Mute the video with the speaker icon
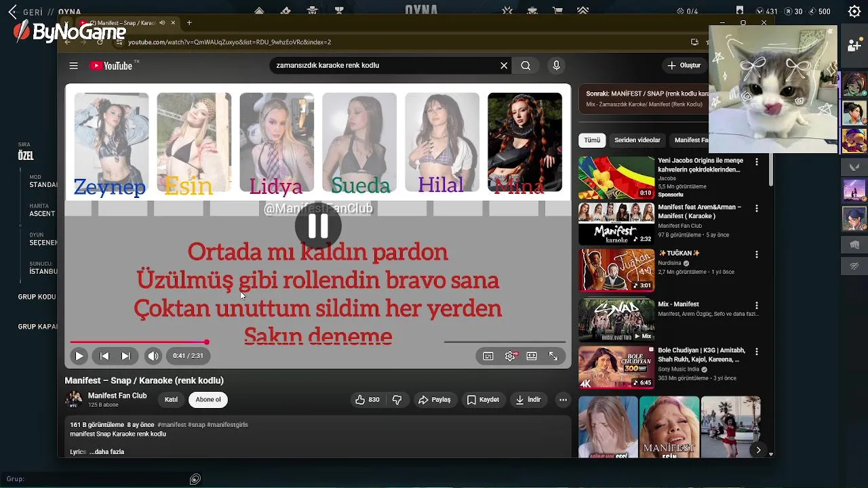This screenshot has height=488, width=868. click(153, 356)
